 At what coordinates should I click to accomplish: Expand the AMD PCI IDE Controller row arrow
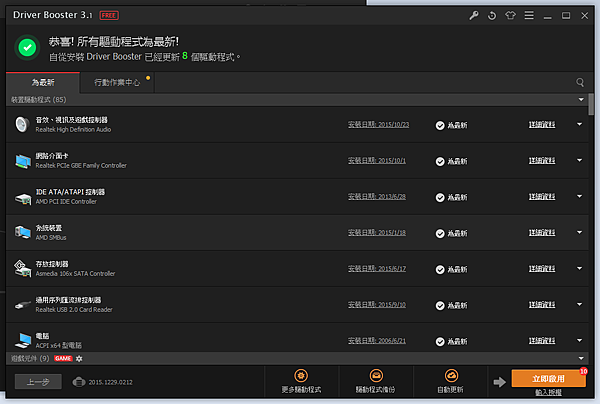coord(579,196)
